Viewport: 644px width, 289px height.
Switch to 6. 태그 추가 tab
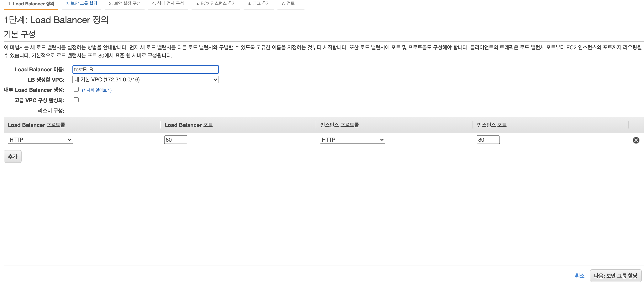pos(258,3)
